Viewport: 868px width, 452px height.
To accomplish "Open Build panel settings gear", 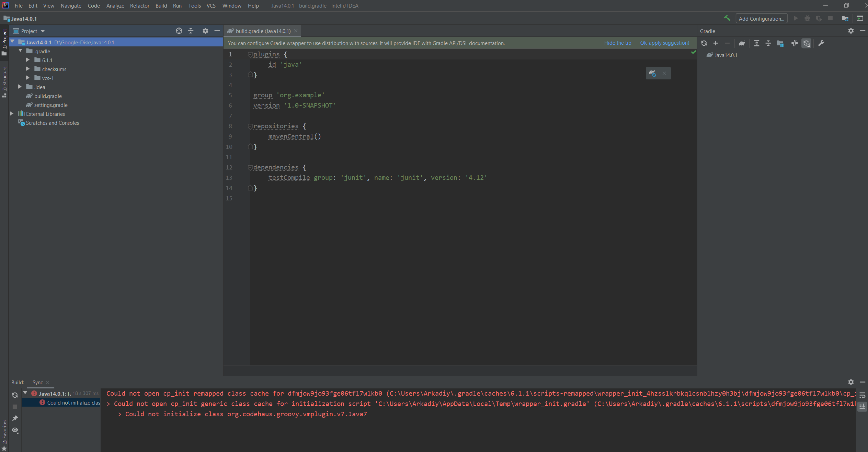I will point(851,382).
